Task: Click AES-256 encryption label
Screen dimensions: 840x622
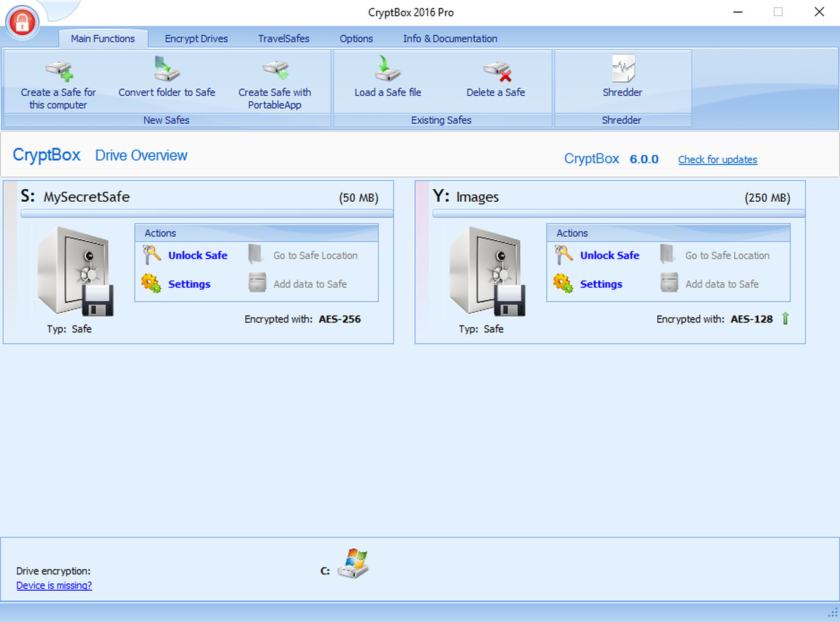Action: 339,319
